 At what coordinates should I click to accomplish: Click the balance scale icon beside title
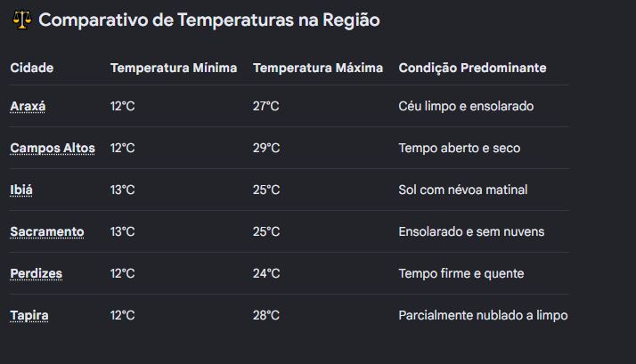pyautogui.click(x=22, y=20)
